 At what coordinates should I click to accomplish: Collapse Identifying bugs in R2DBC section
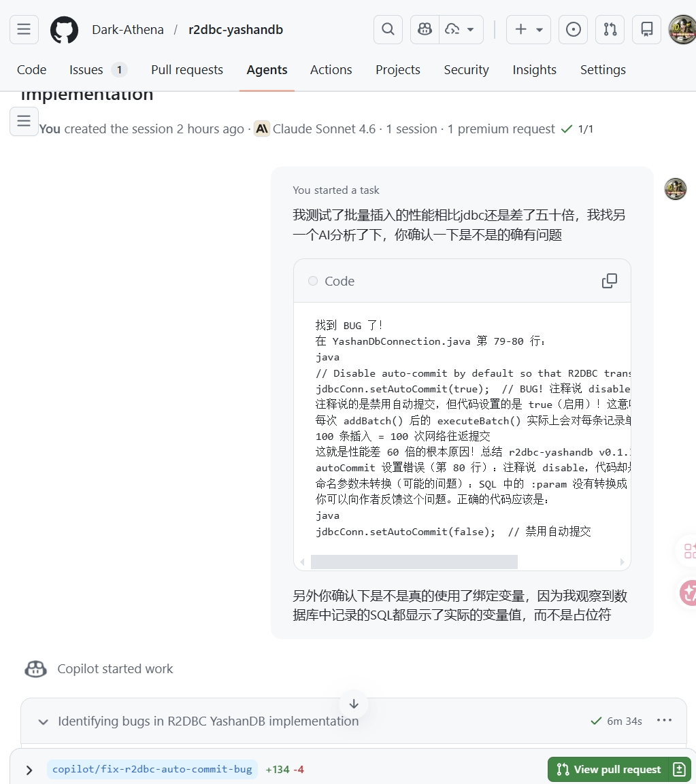(44, 721)
